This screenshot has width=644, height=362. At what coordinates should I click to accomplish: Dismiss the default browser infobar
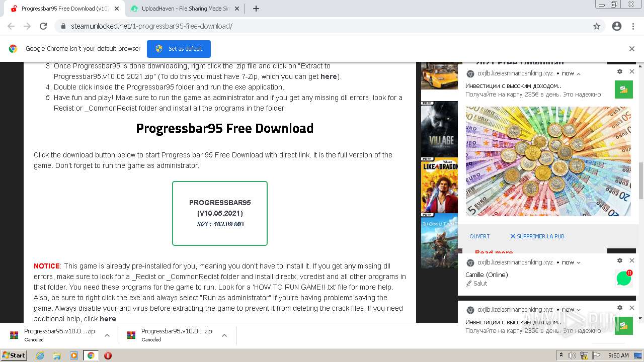coord(632,49)
